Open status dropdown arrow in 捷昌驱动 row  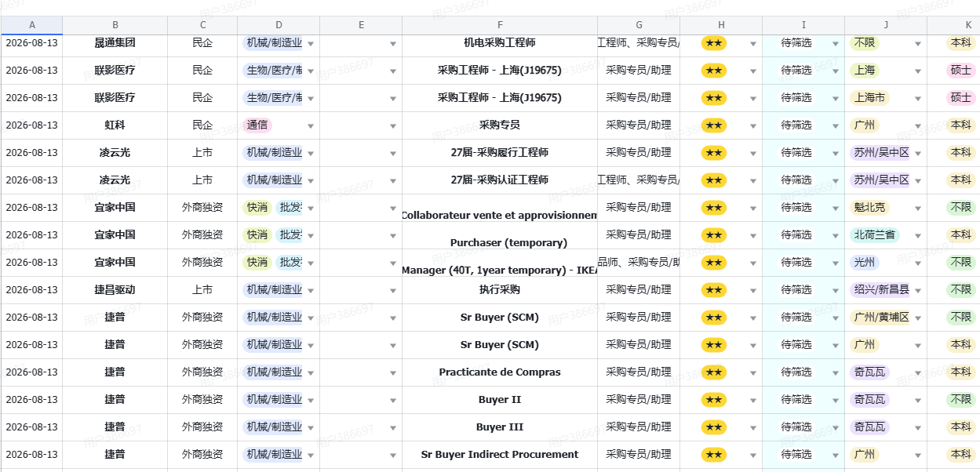point(836,291)
